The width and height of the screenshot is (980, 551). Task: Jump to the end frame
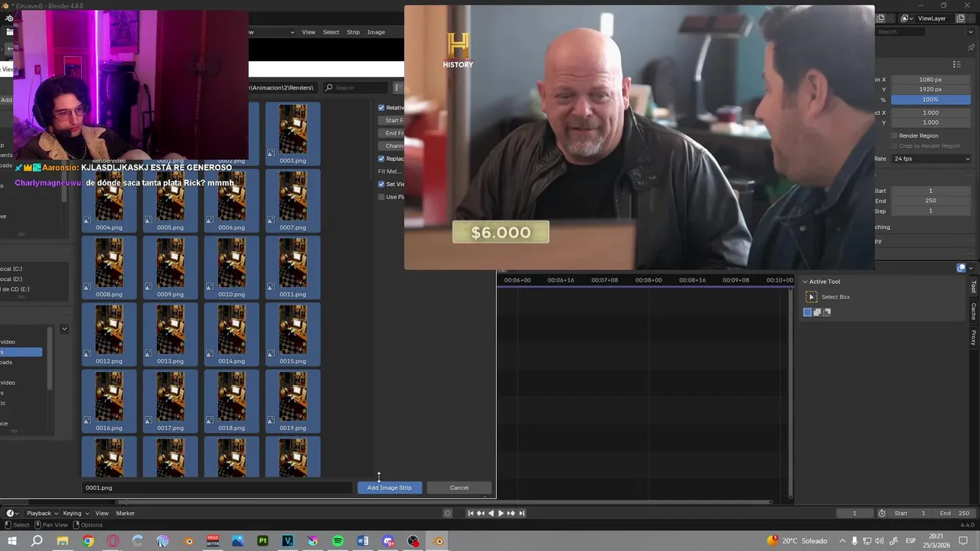(521, 514)
